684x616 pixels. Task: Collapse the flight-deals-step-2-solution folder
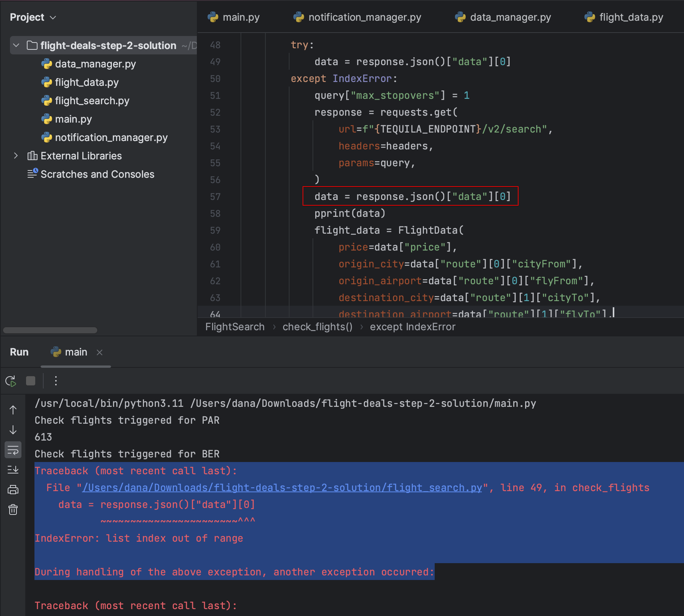(16, 46)
